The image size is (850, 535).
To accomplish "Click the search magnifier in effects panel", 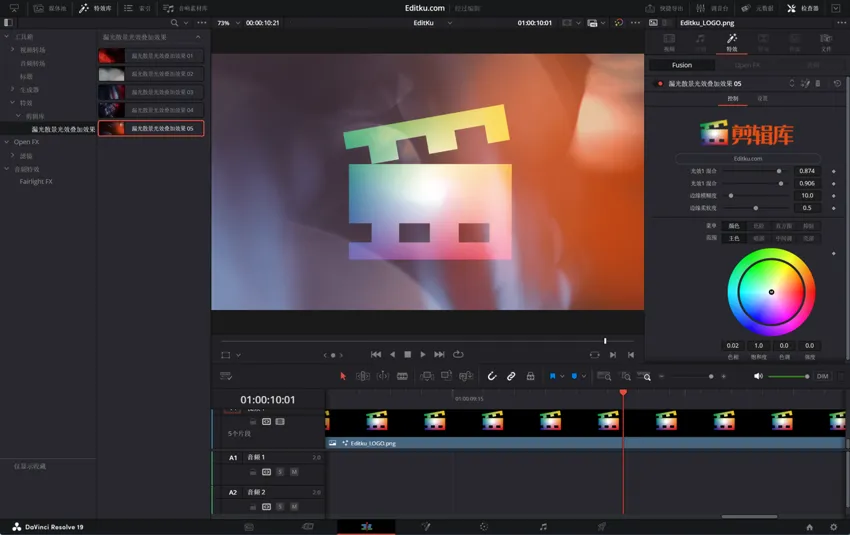I will [x=175, y=22].
